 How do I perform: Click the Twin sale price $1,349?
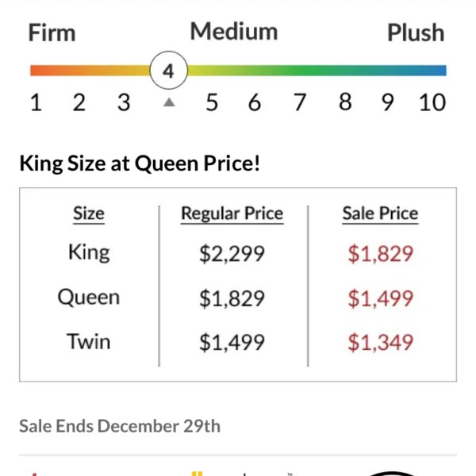tap(380, 342)
